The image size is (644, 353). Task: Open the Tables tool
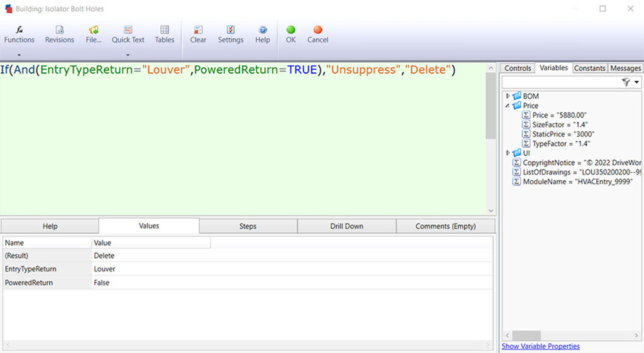[164, 35]
